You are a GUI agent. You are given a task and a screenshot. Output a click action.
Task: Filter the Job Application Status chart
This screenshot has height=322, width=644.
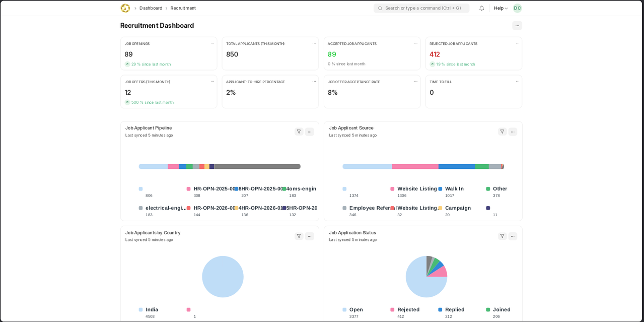(x=502, y=236)
